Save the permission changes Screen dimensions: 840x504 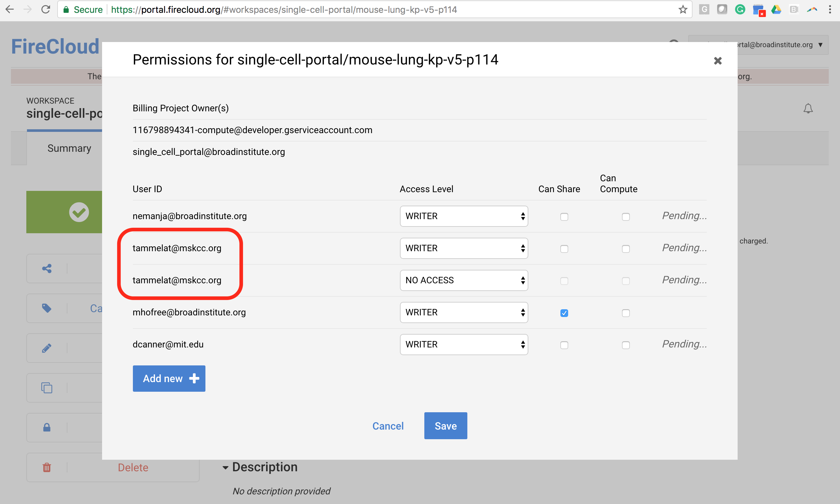point(446,426)
